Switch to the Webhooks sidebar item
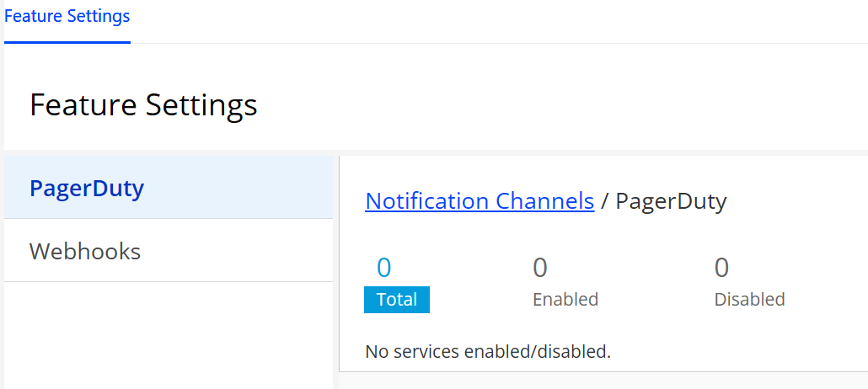This screenshot has height=389, width=868. 85,251
